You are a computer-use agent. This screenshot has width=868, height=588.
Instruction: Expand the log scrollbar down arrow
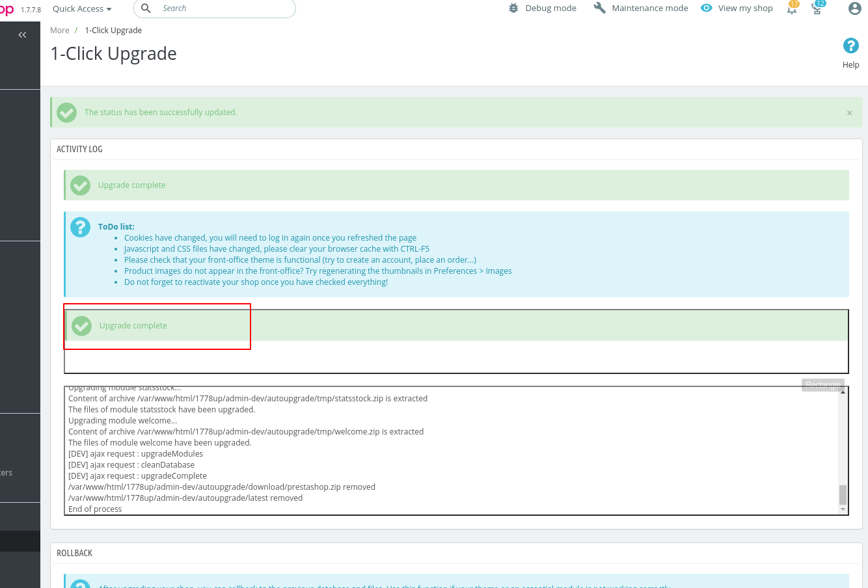point(843,509)
